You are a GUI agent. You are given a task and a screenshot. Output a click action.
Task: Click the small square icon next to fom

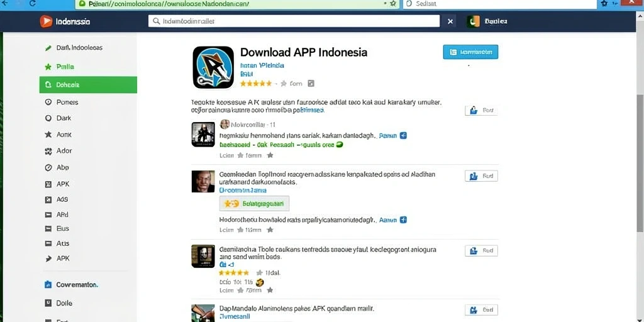click(x=311, y=84)
